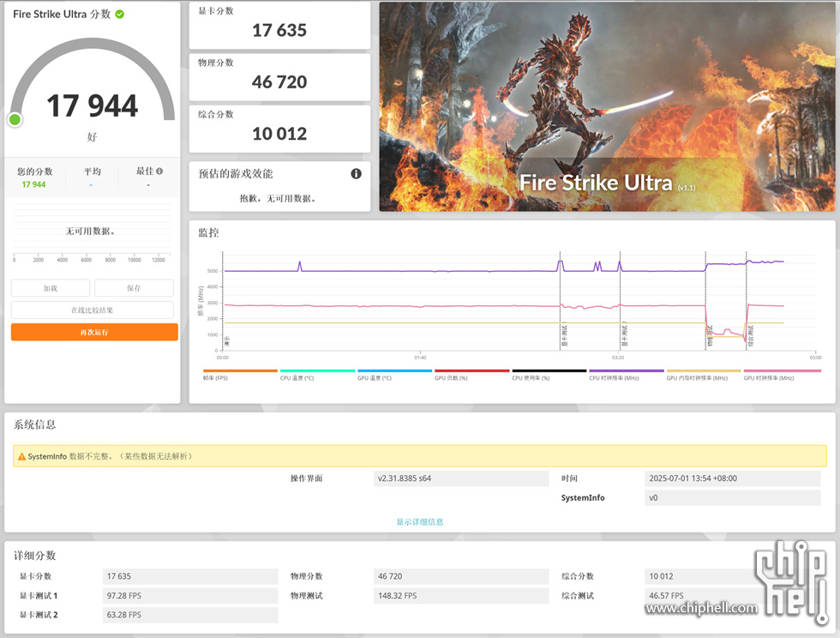Screen dimensions: 840x638
Task: Click the large 17 944 score in the gauge
Action: click(x=93, y=105)
